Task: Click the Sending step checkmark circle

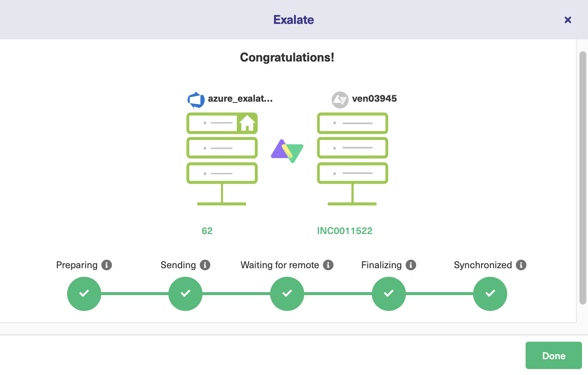Action: pos(185,294)
